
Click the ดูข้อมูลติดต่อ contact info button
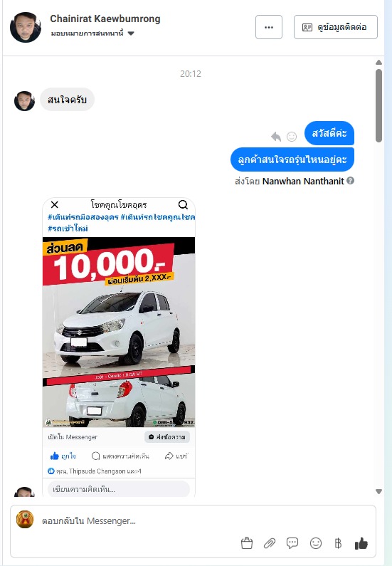(x=335, y=27)
